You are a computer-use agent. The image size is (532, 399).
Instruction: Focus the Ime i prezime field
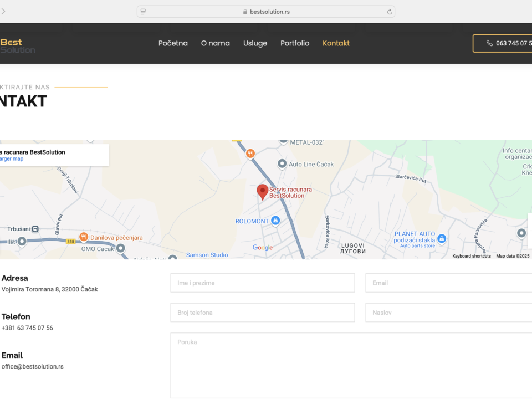tap(262, 283)
